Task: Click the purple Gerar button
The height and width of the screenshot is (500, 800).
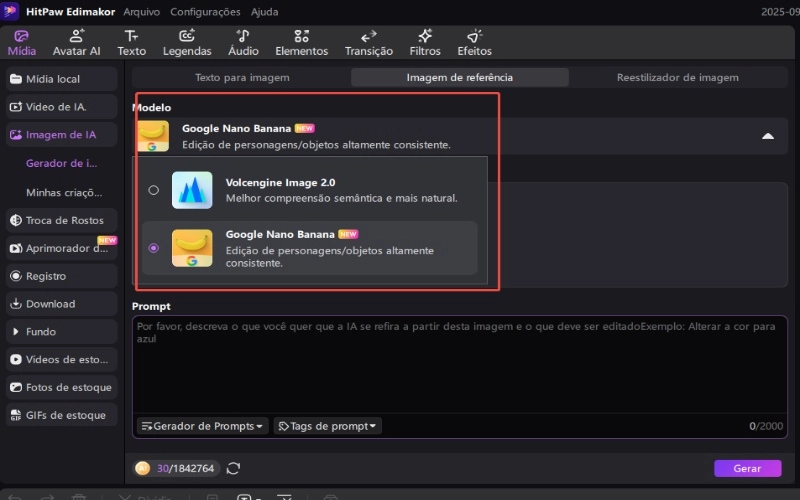Action: point(747,468)
